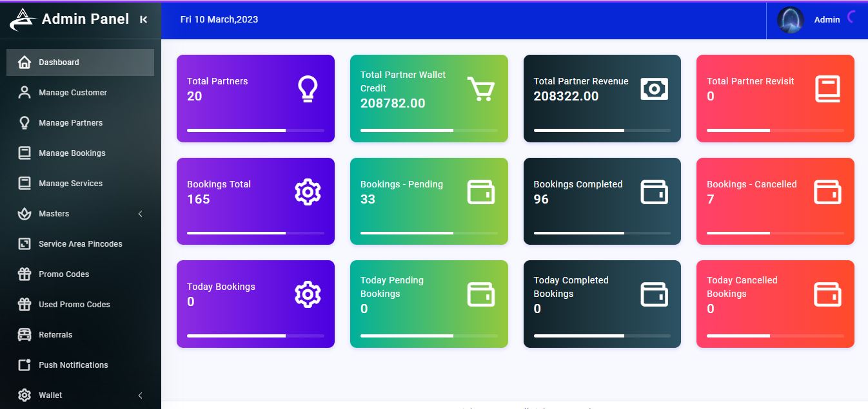
Task: Click the Promo Codes gift icon
Action: (25, 274)
